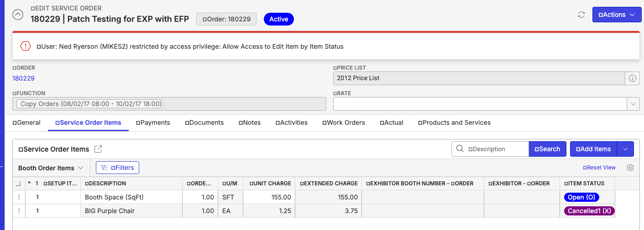Click the 155.00 unit charge cell
Viewport: 644px width, 230px height.
pyautogui.click(x=269, y=197)
